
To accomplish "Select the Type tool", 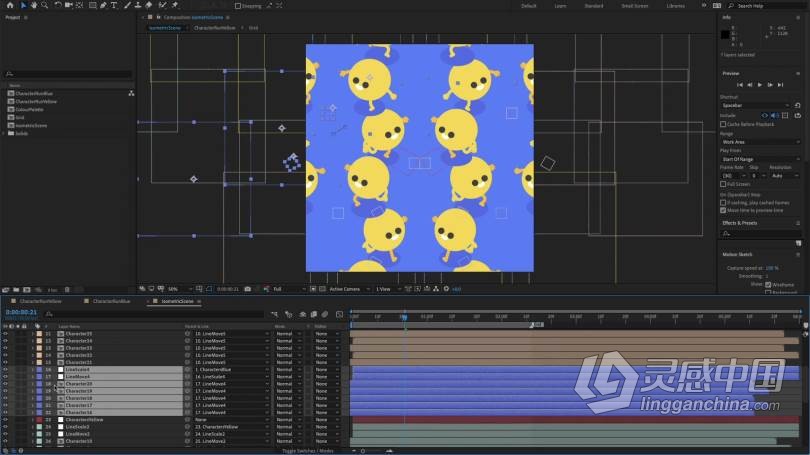I will (113, 5).
